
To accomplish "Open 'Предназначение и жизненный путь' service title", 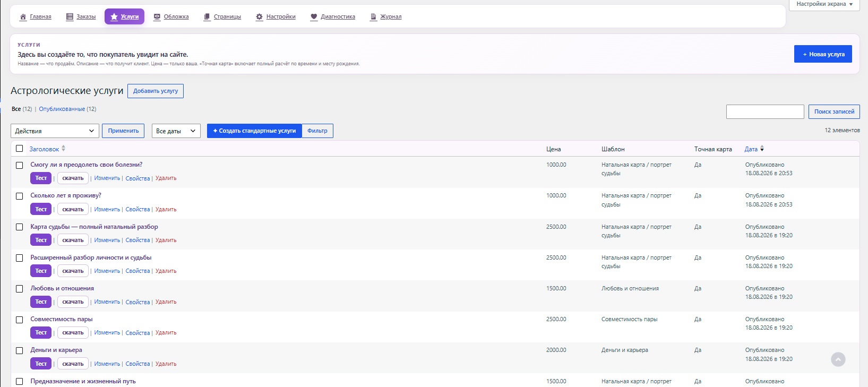I will coord(83,381).
